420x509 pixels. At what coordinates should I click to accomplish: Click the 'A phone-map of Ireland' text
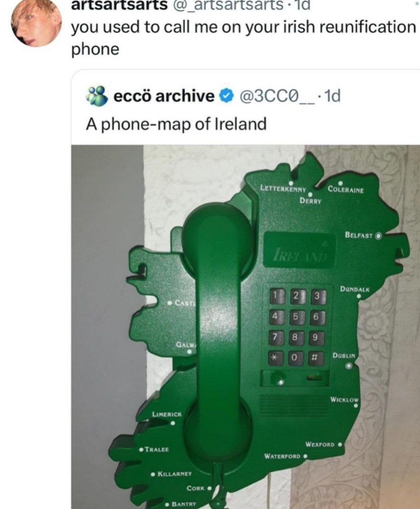[x=176, y=124]
